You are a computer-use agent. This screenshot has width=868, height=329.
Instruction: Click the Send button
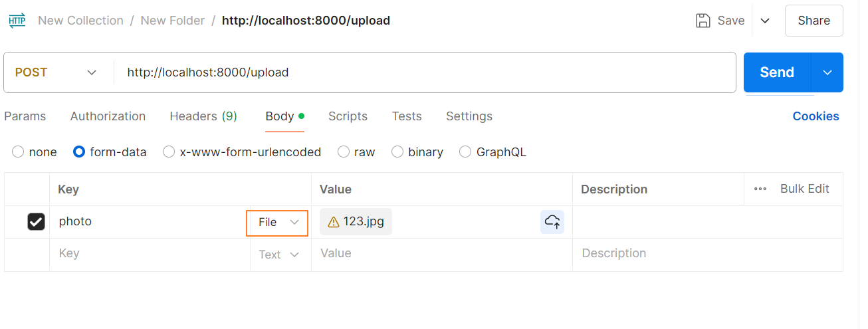[x=777, y=72]
